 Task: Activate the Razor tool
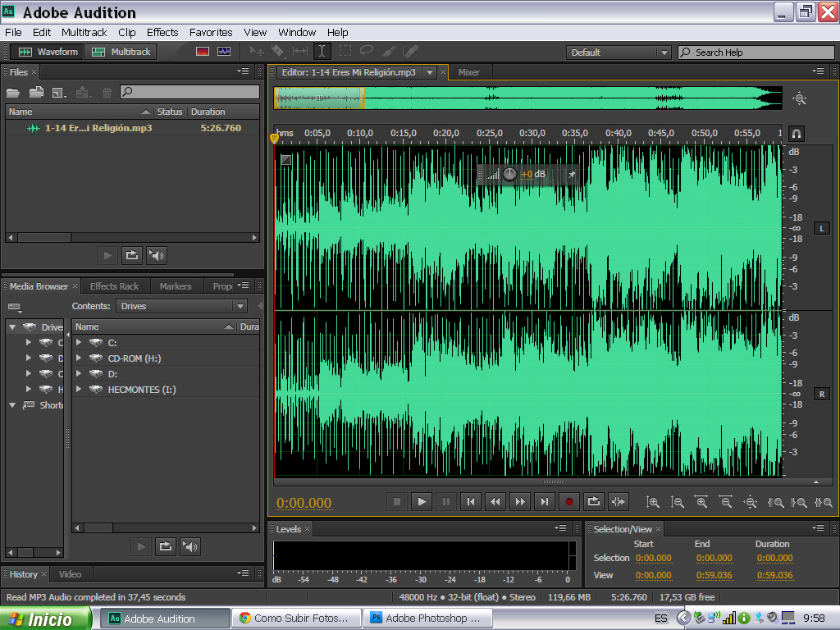coord(278,51)
